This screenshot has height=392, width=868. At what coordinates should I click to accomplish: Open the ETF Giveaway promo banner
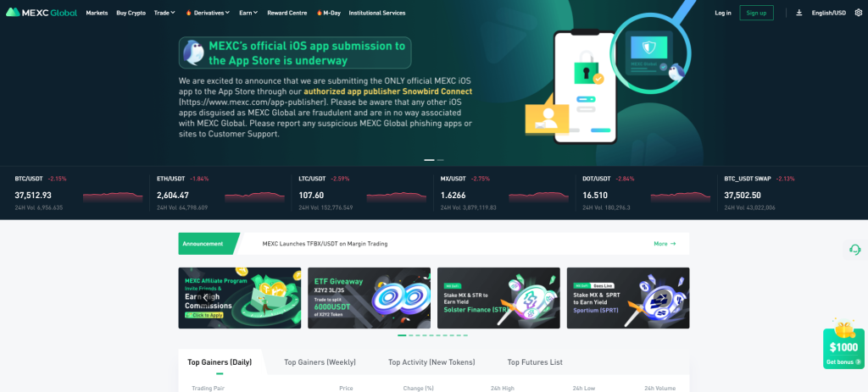click(370, 298)
